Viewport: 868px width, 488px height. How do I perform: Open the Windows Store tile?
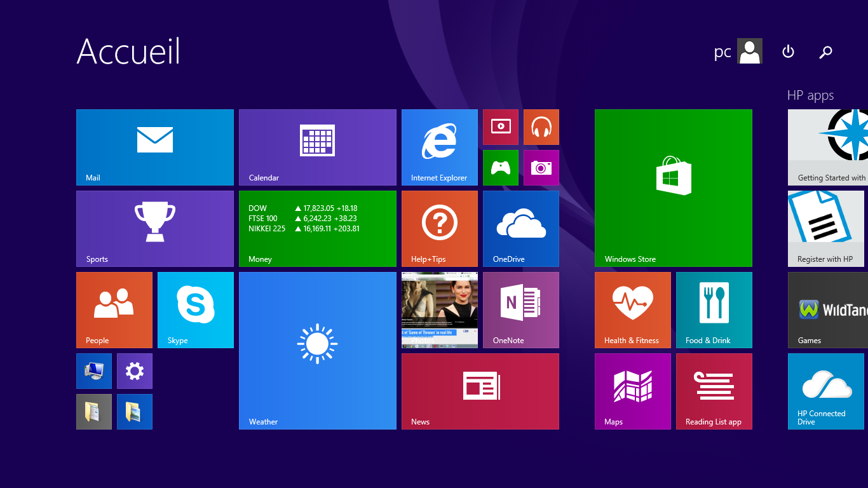point(674,188)
